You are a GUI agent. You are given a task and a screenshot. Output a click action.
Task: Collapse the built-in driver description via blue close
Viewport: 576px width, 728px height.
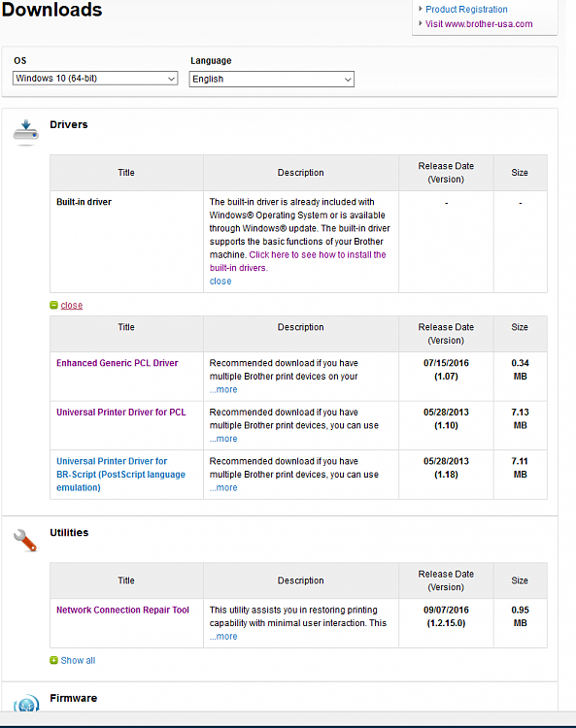[220, 281]
